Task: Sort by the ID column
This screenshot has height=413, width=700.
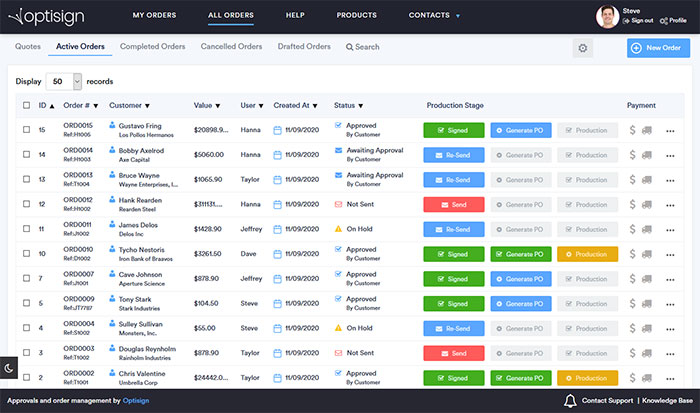Action: pos(46,105)
